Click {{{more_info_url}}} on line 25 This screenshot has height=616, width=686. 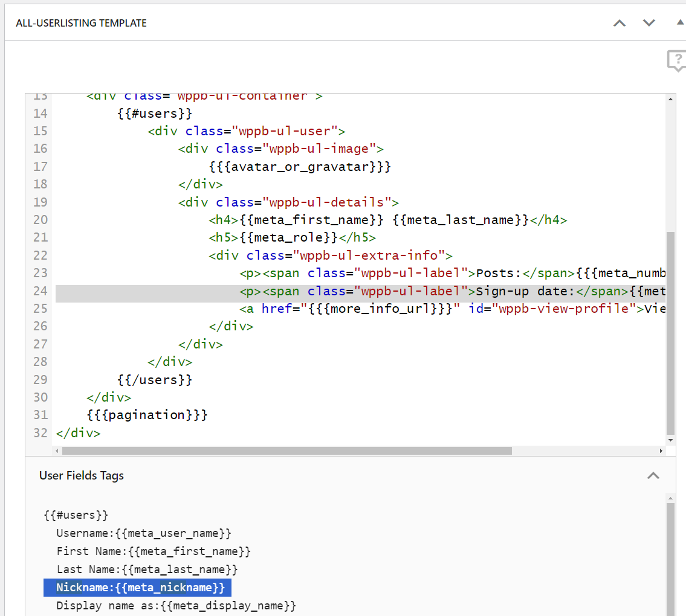tap(380, 309)
